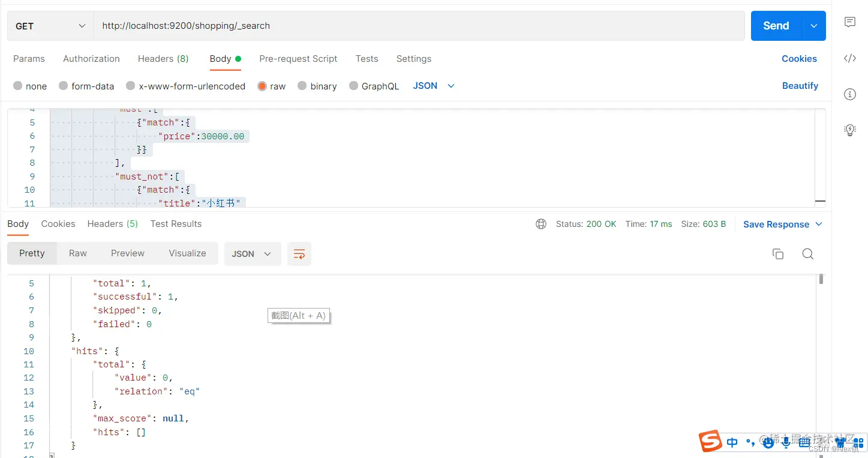The image size is (868, 458).
Task: Click the "failed": 0 line in response
Action: click(122, 324)
